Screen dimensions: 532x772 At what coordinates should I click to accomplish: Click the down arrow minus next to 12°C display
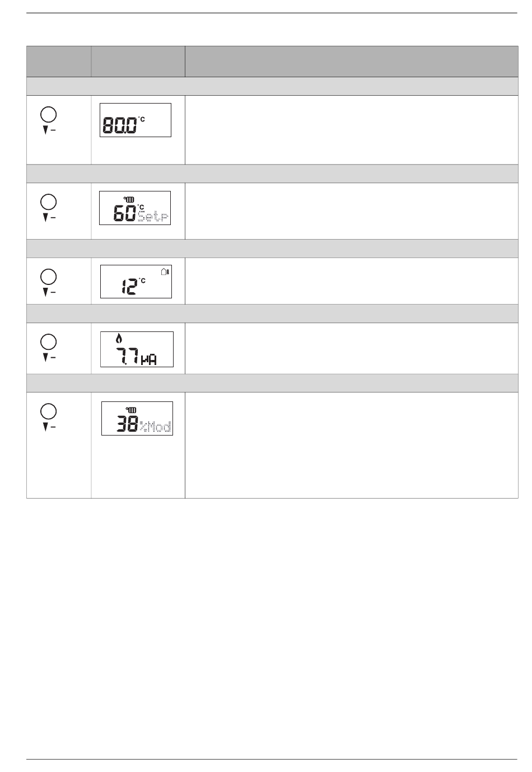(49, 292)
